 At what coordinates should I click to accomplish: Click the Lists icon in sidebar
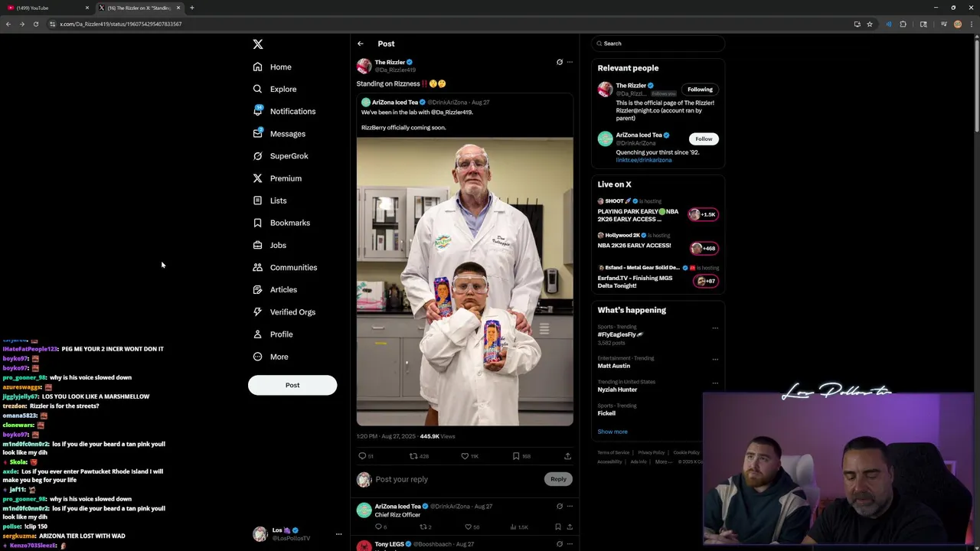click(257, 201)
